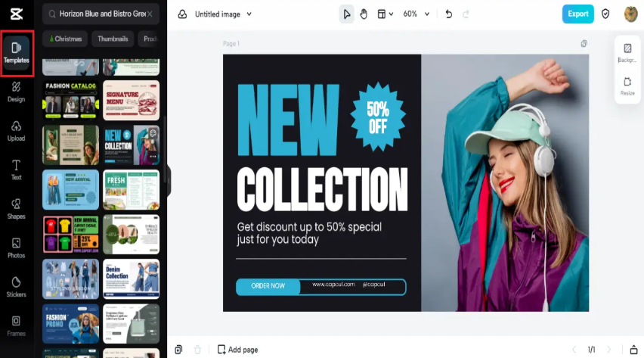Expand the layout options arrow
This screenshot has height=358, width=644.
coord(391,14)
